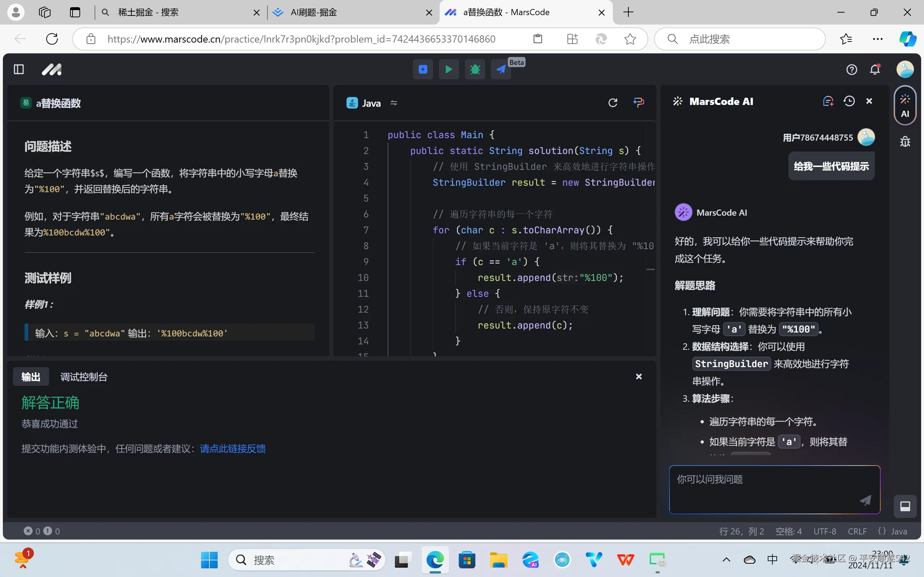Reset code with the refresh icon

click(613, 103)
